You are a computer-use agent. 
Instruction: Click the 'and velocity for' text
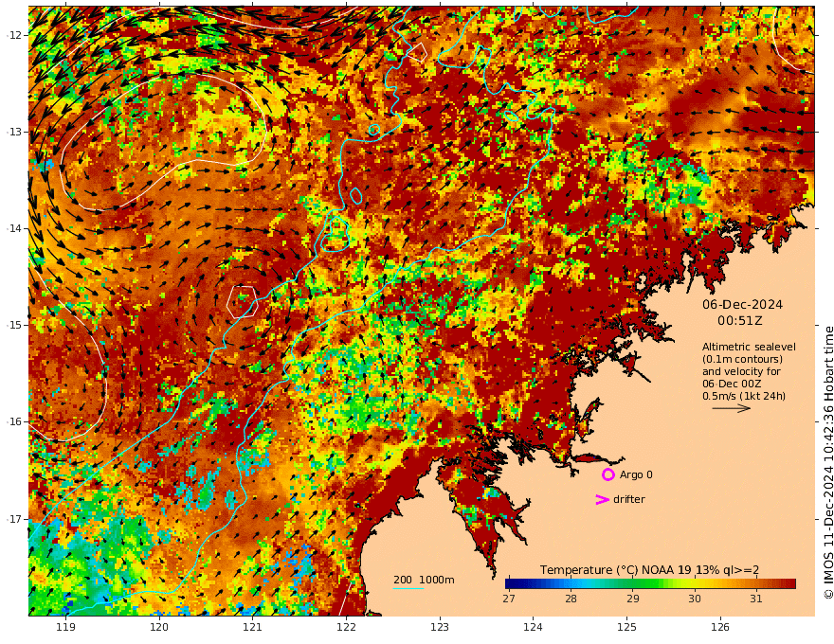[x=741, y=371]
